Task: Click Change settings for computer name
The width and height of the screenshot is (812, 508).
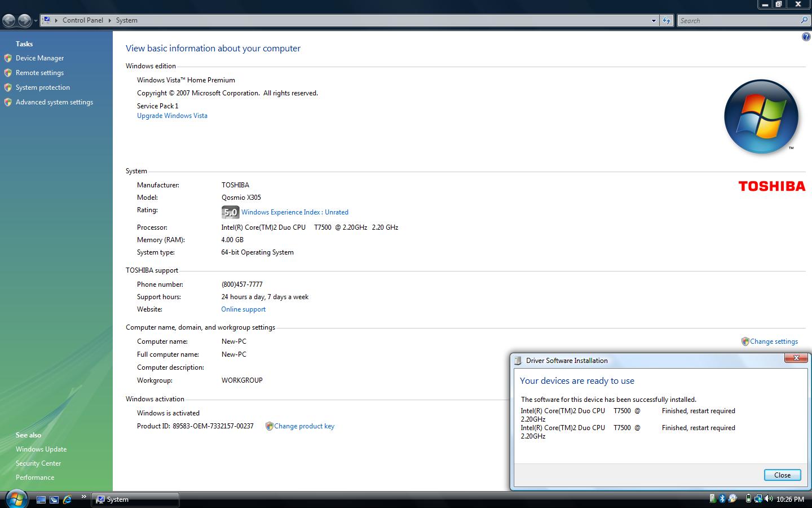Action: coord(774,341)
